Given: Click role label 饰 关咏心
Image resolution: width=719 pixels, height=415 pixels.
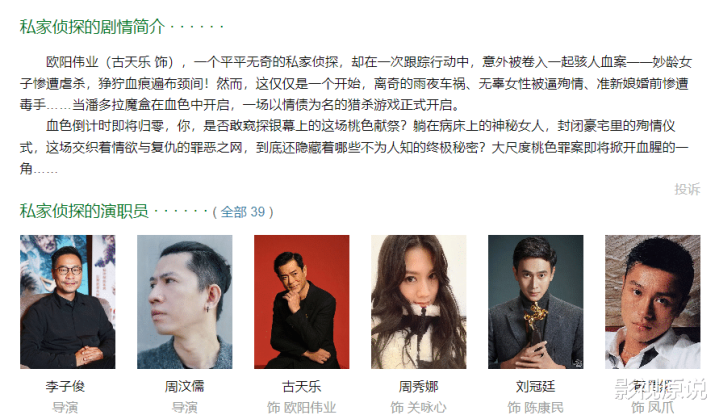Looking at the screenshot, I should pos(418,407).
